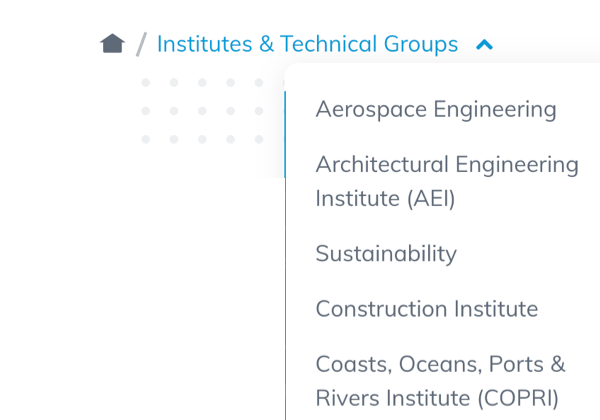Screen dimensions: 600x420
Task: Open the Institutes & Technical Groups breadcrumb link
Action: point(307,44)
